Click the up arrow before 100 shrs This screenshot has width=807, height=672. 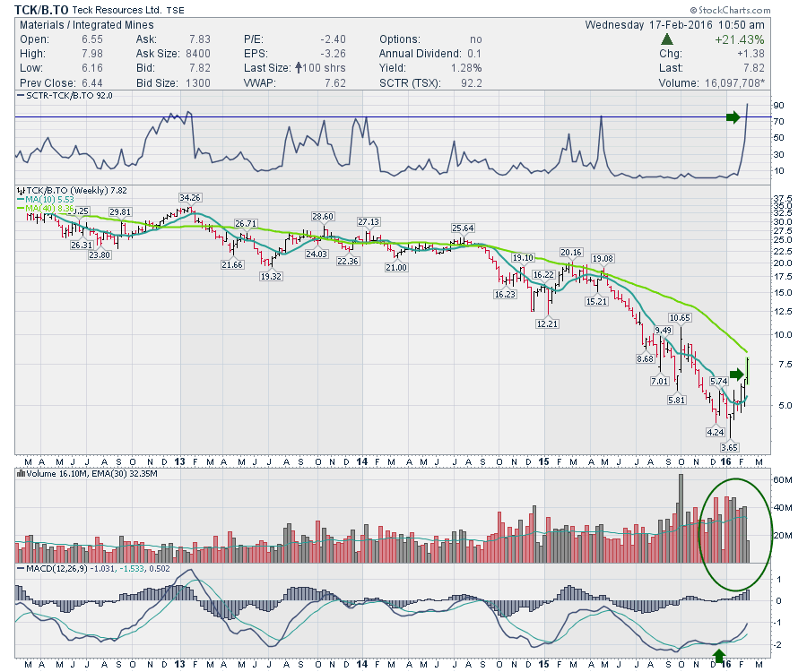(x=298, y=68)
